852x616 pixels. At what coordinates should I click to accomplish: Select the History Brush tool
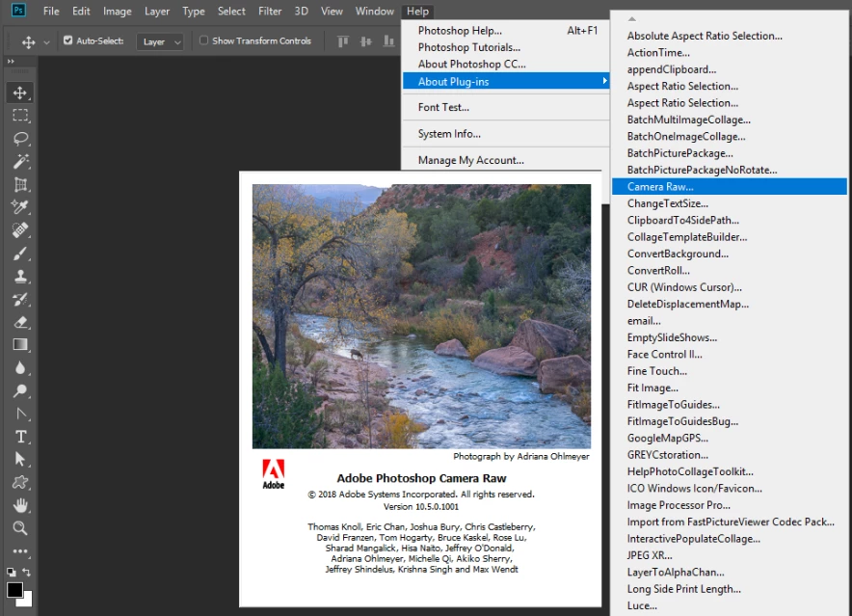[20, 299]
